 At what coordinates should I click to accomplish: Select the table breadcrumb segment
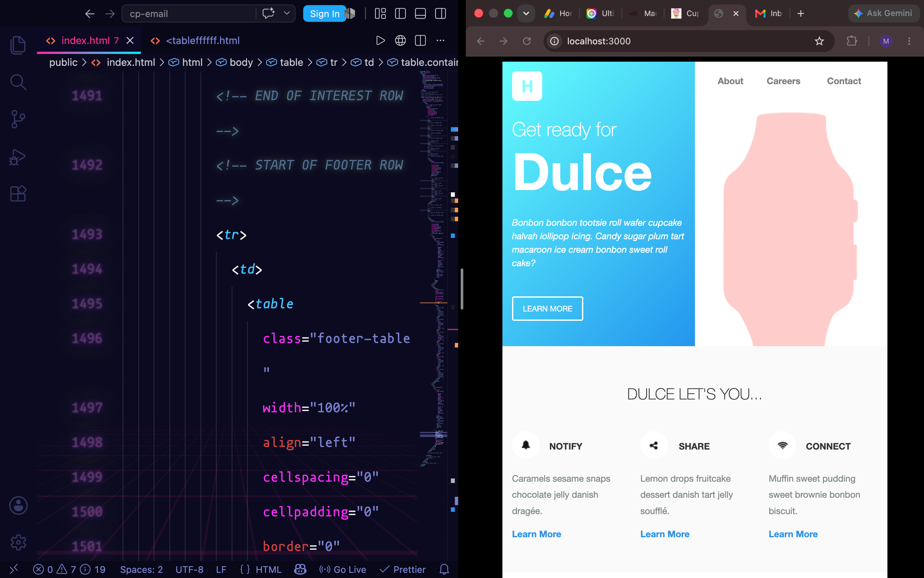285,62
